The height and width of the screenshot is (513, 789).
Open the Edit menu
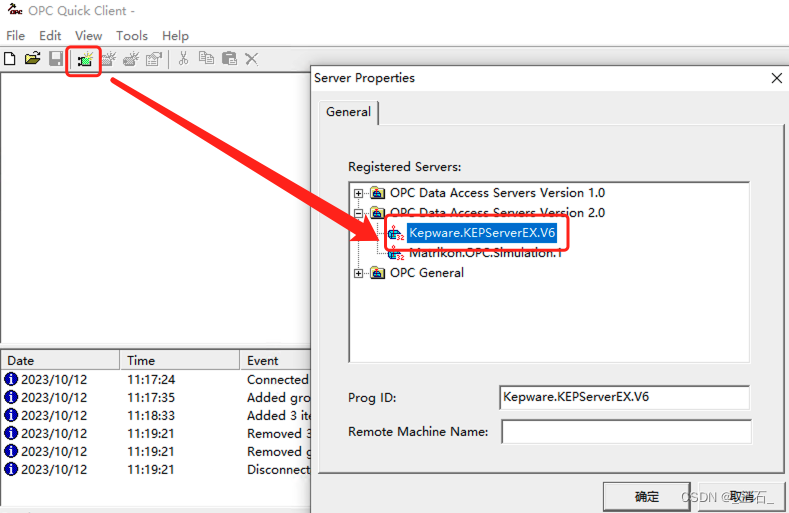coord(50,36)
